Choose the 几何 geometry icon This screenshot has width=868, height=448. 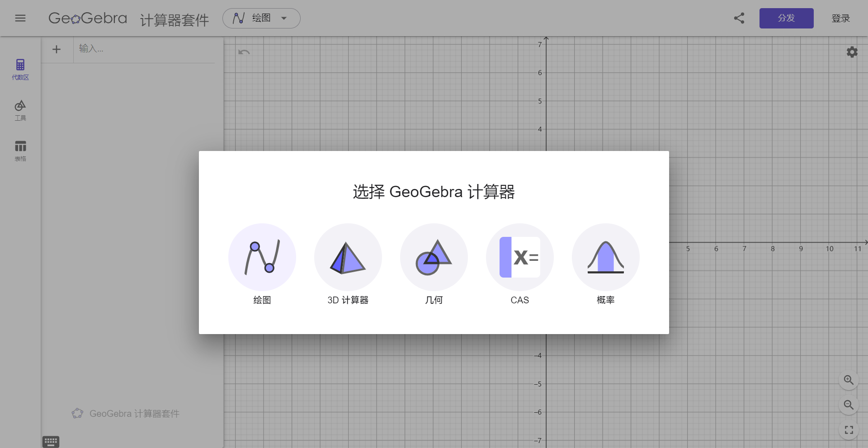point(434,257)
